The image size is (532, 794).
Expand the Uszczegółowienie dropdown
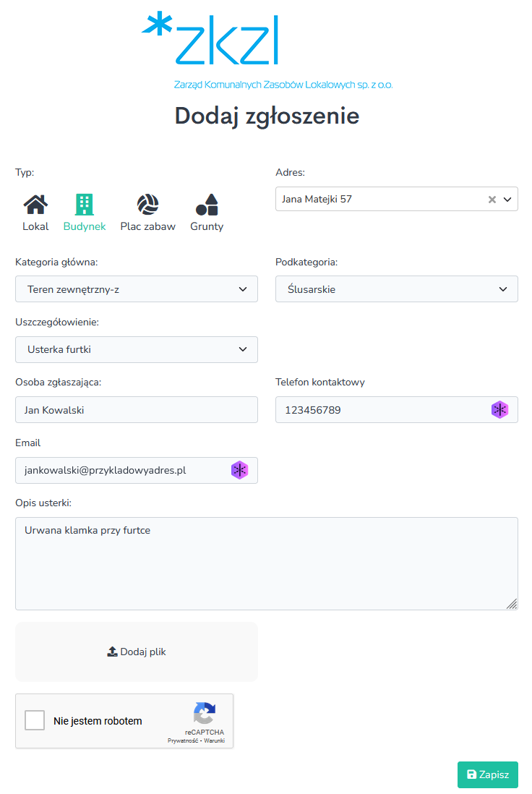pos(136,350)
